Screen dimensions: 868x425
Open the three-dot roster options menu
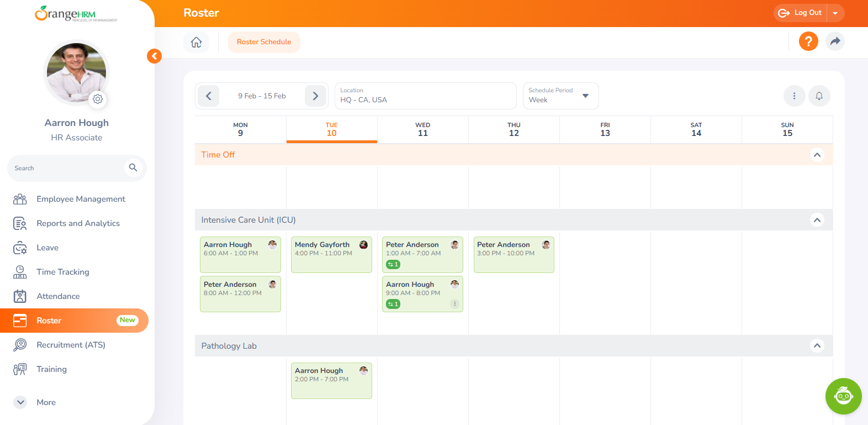(x=794, y=96)
